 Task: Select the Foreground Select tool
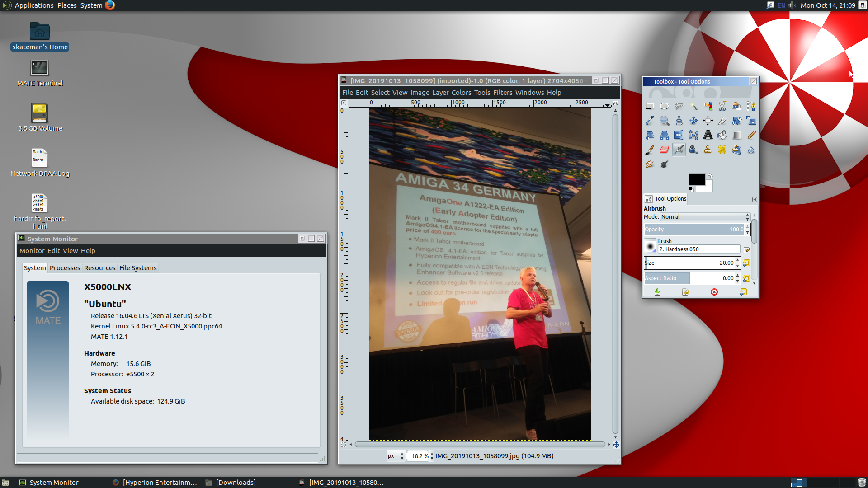(737, 106)
